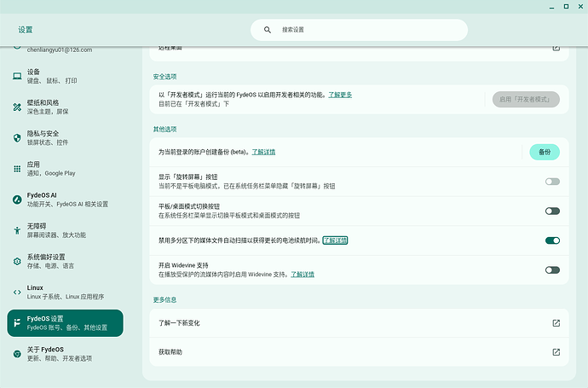Open 了解更多 link for developer mode
Viewport: 588px width, 388px height.
pyautogui.click(x=340, y=95)
